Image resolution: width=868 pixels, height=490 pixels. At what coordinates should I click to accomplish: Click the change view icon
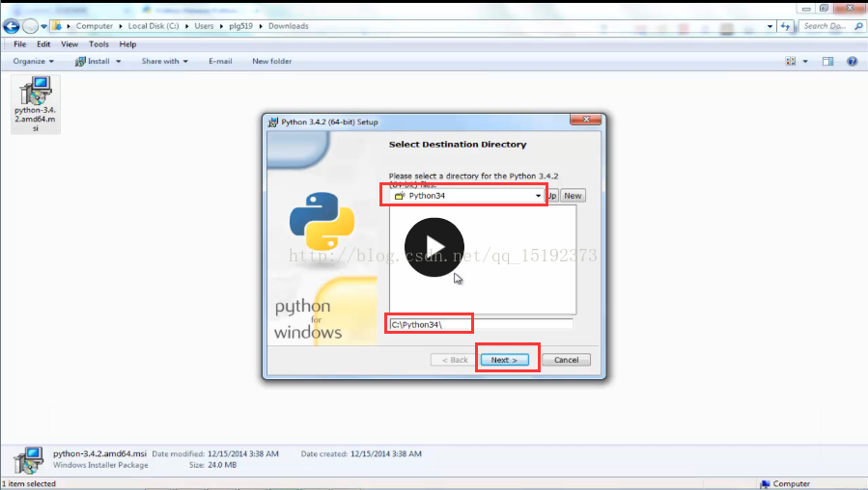791,62
